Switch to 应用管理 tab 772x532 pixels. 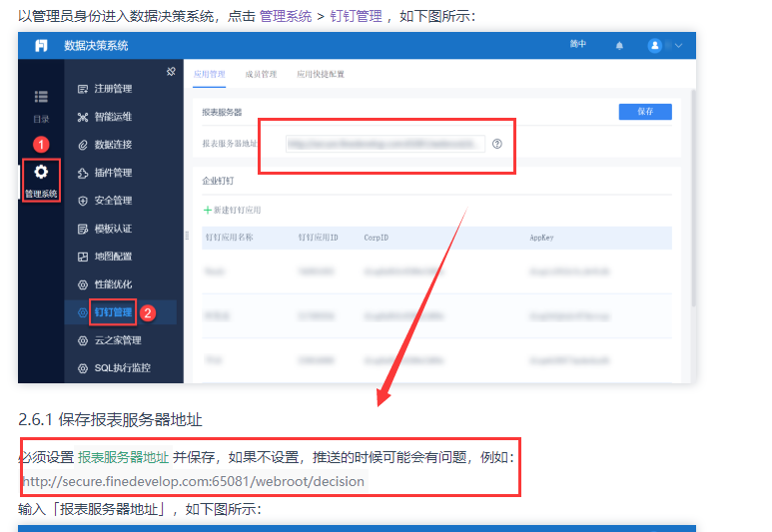click(210, 74)
